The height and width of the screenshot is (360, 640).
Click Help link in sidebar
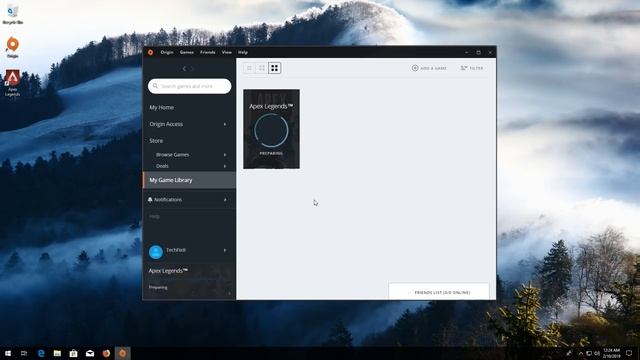(154, 216)
